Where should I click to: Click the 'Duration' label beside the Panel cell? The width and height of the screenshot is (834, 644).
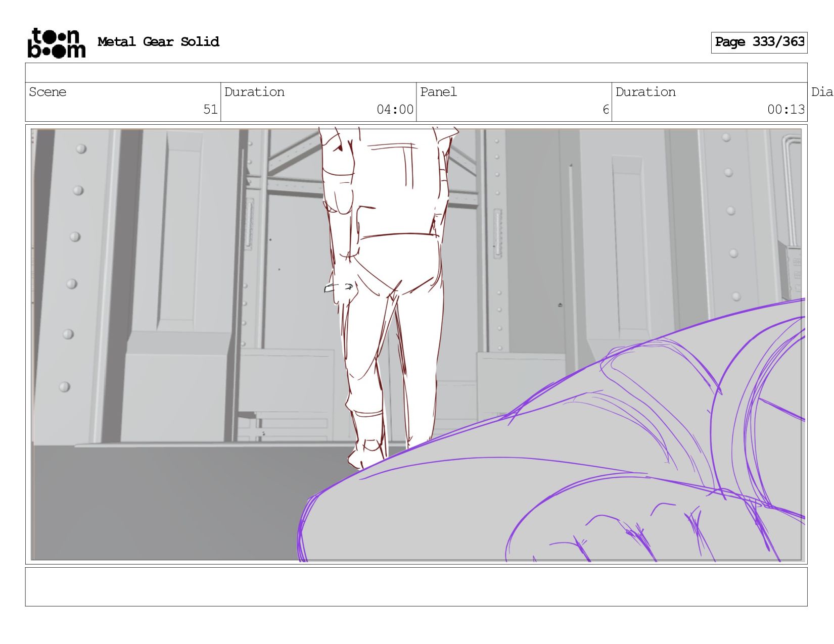645,92
